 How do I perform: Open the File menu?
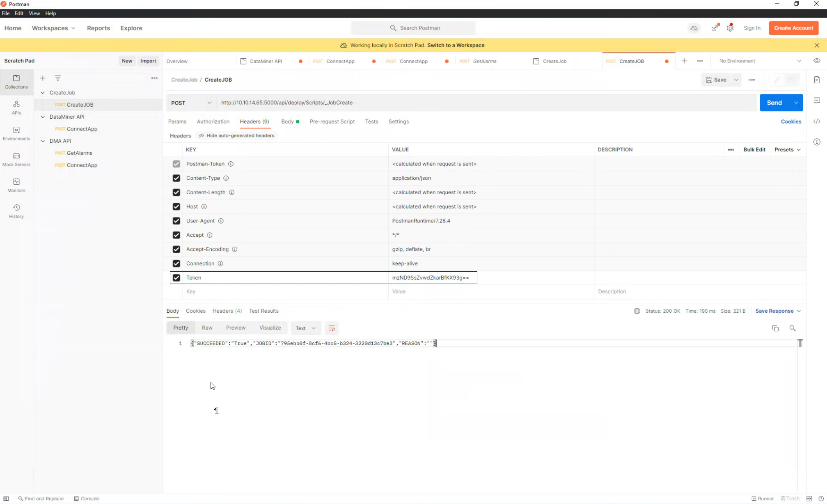6,13
